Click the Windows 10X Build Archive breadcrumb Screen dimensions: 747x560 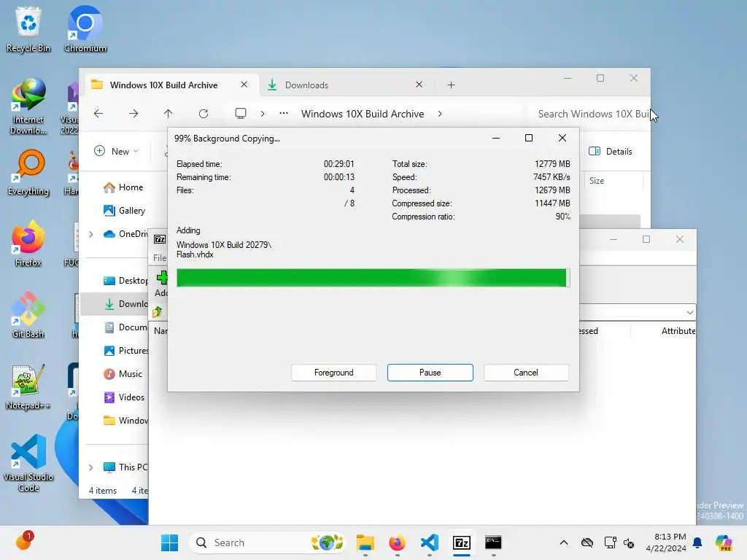pyautogui.click(x=363, y=113)
